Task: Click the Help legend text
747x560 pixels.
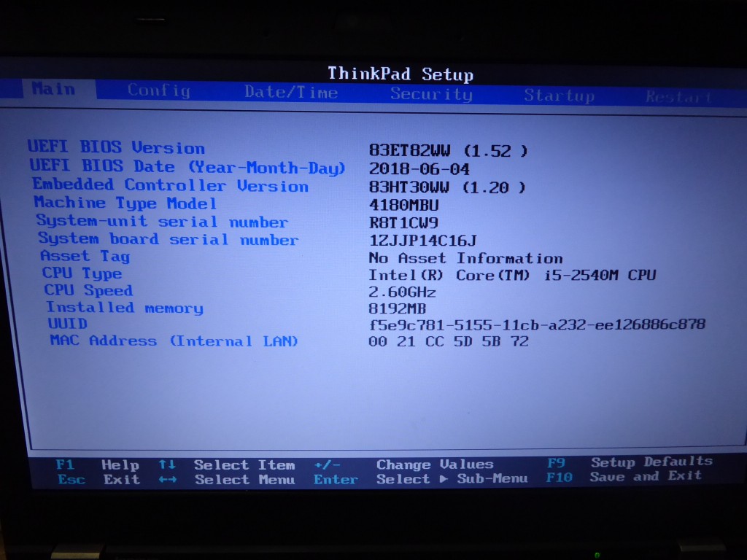Action: (x=120, y=464)
